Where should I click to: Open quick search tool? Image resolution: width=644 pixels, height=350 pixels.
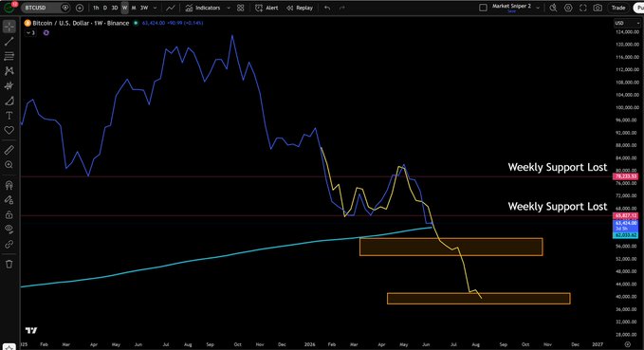click(553, 8)
